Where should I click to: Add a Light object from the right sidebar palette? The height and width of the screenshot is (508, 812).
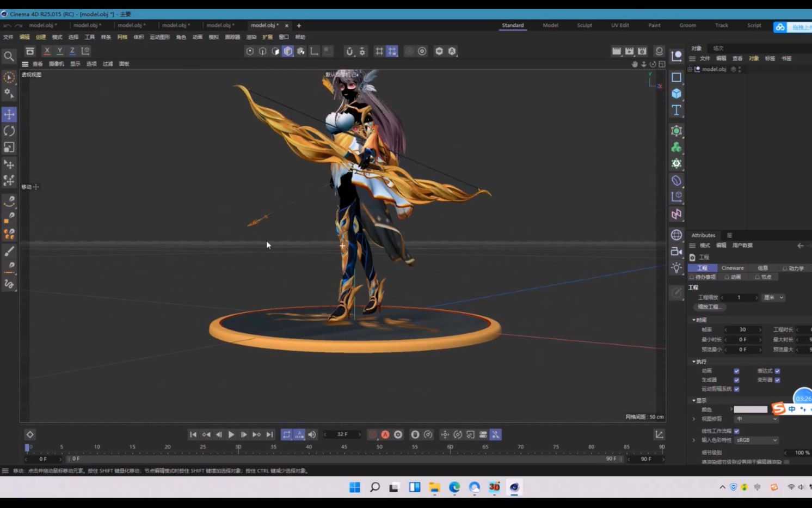[x=676, y=268]
